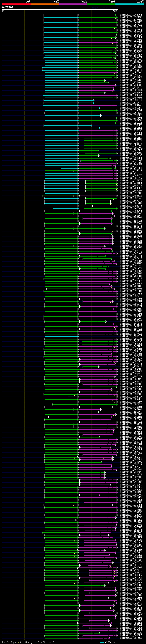
Task: Select the UniRef100_Q42049 label
Action: click(x=131, y=208)
